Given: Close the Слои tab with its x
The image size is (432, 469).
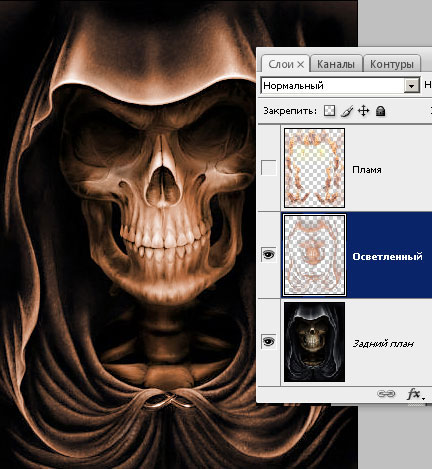Looking at the screenshot, I should (300, 64).
